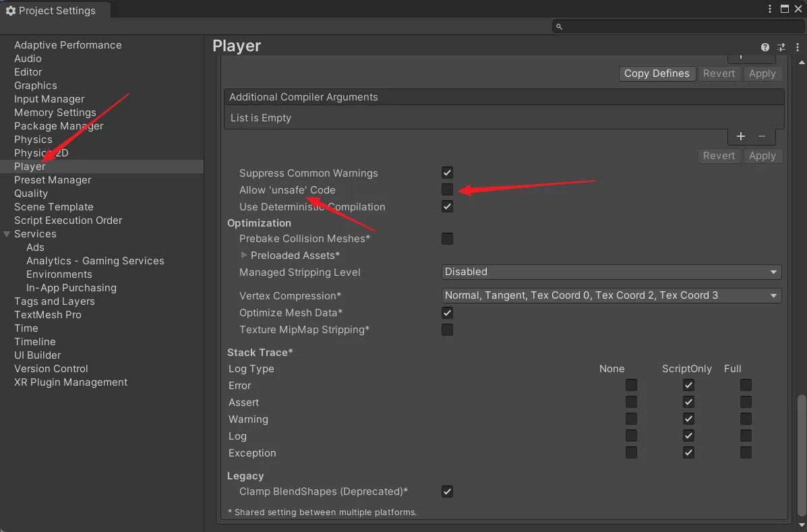Open the Graphics settings category
Image resolution: width=807 pixels, height=532 pixels.
pyautogui.click(x=36, y=86)
